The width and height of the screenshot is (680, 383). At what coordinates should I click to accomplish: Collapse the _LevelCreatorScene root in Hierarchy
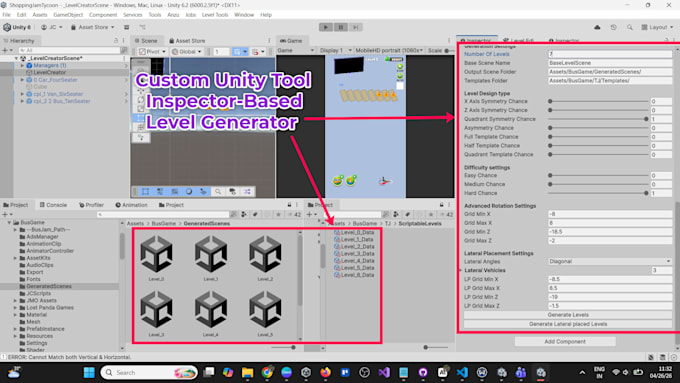tap(16, 58)
